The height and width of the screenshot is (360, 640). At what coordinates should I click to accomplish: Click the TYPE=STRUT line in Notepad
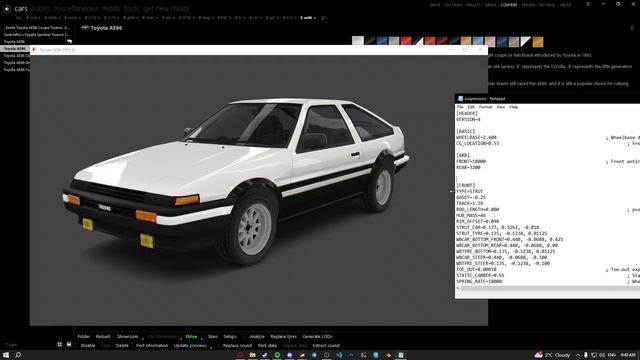pyautogui.click(x=469, y=191)
